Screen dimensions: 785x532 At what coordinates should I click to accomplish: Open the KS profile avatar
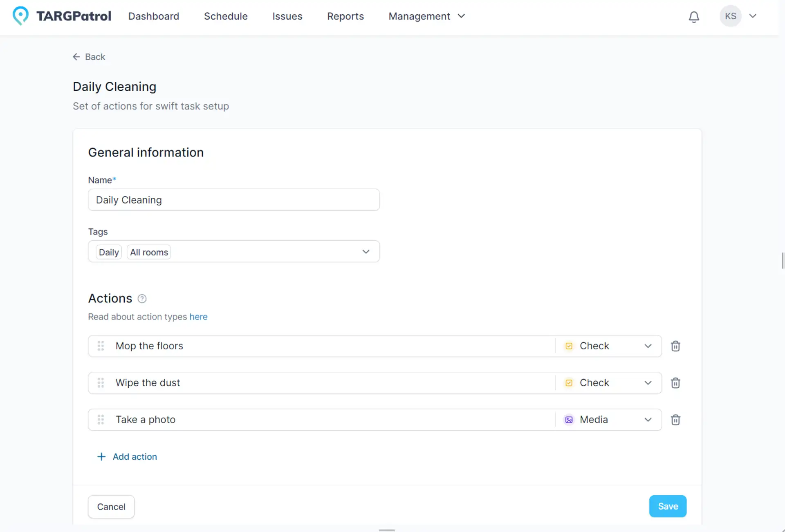coord(731,16)
